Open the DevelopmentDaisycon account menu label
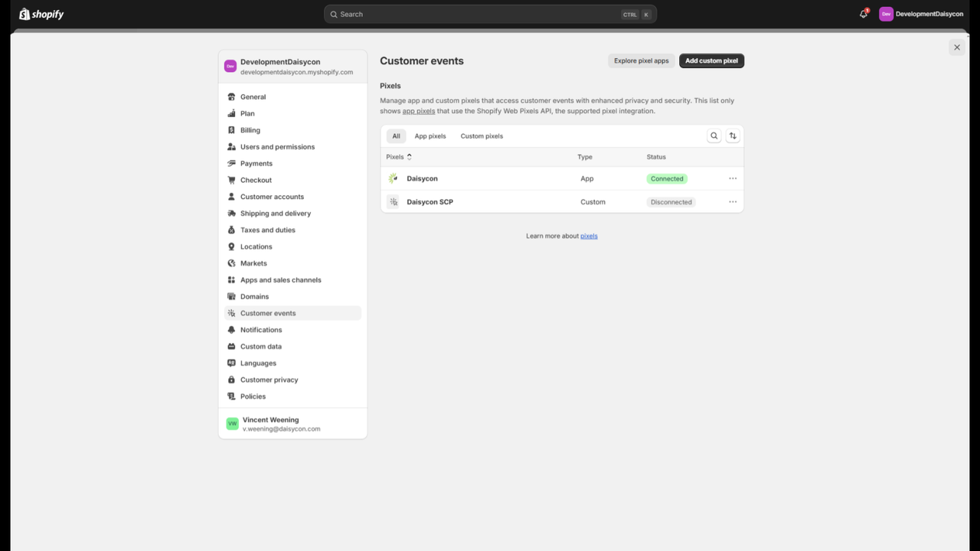980x551 pixels. tap(929, 14)
